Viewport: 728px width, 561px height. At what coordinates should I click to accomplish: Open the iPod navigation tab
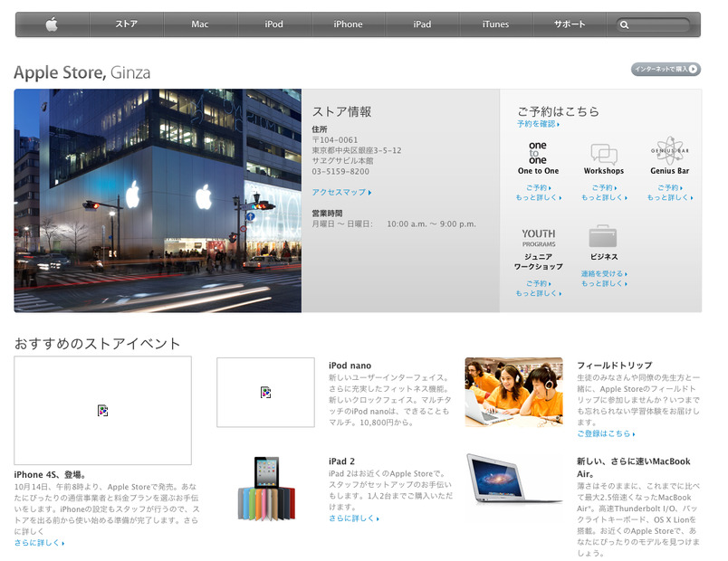pos(274,24)
